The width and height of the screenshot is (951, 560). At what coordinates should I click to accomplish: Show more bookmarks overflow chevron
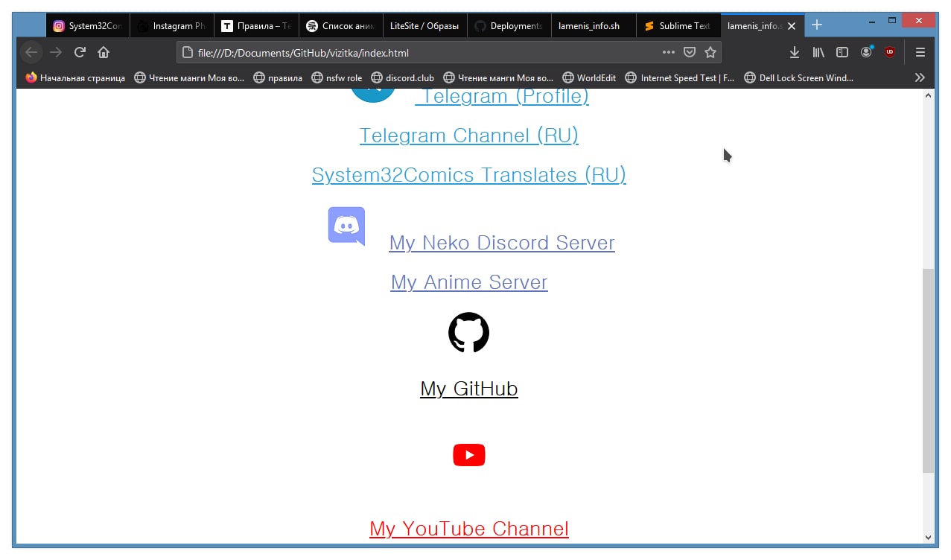(920, 77)
